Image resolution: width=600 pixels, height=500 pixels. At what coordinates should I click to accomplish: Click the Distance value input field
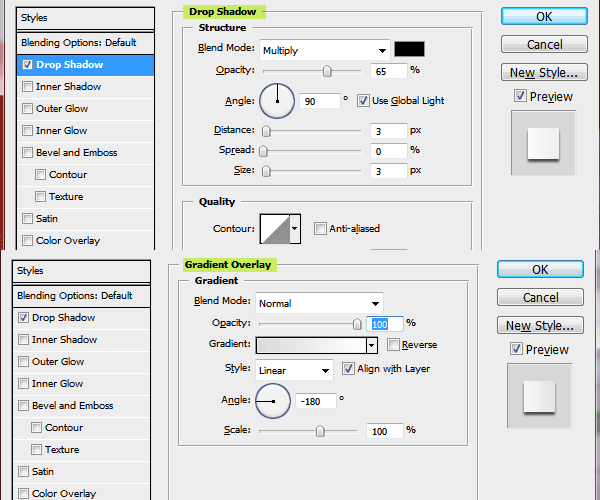click(389, 131)
